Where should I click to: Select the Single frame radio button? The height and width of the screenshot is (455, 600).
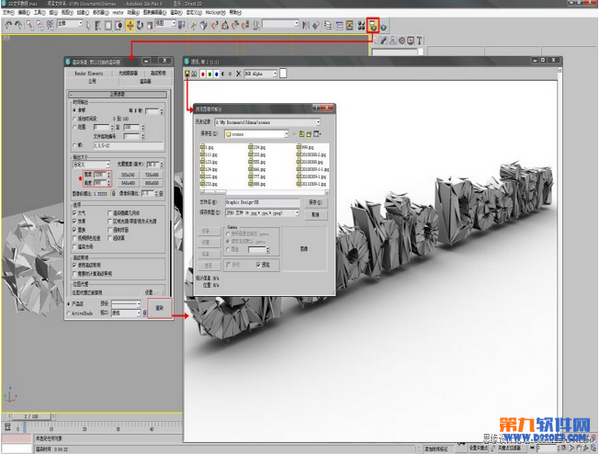coord(75,110)
